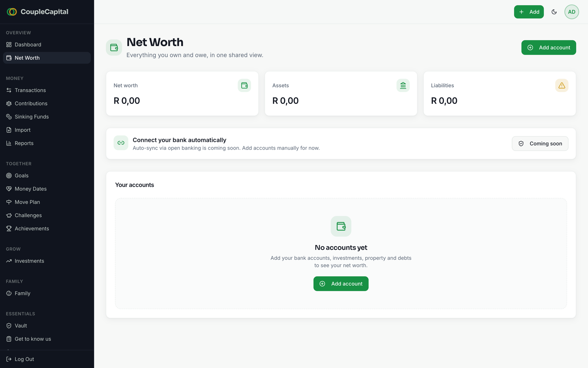Image resolution: width=588 pixels, height=368 pixels.
Task: Click Add account under No accounts yet
Action: (341, 284)
